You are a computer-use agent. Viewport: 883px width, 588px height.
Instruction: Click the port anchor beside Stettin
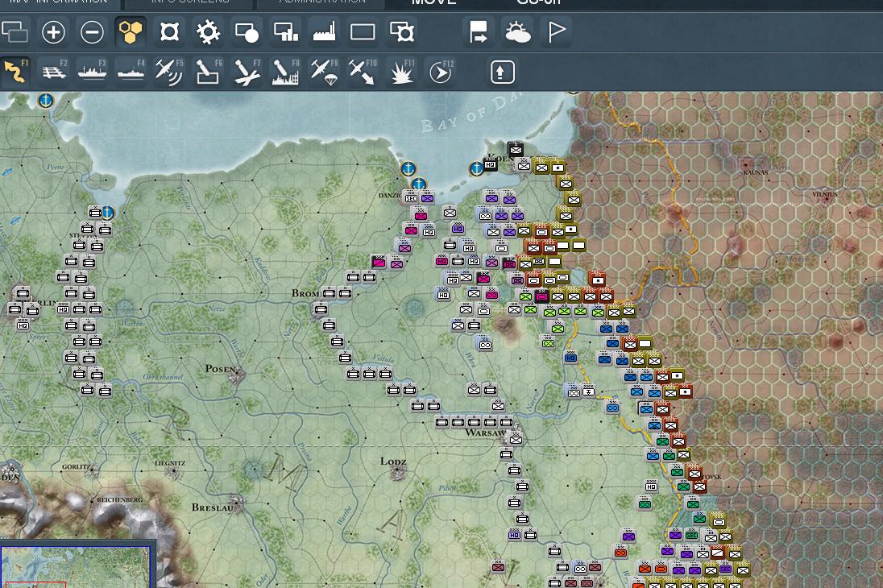[x=108, y=213]
